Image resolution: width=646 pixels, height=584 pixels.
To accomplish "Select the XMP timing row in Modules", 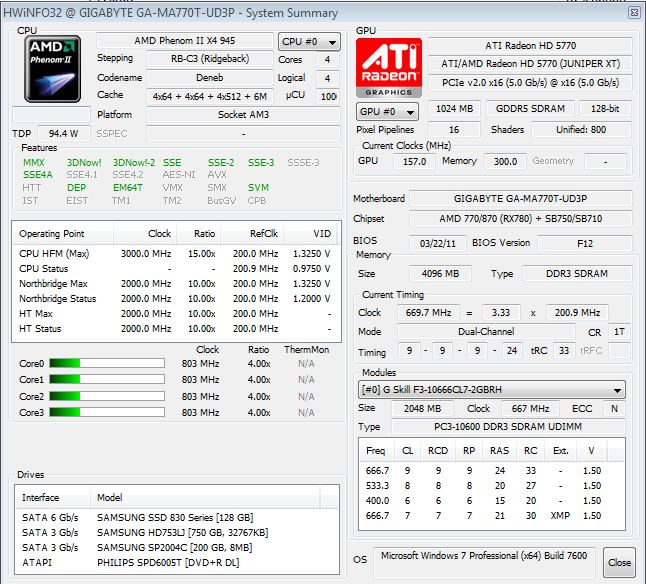I will coord(492,516).
